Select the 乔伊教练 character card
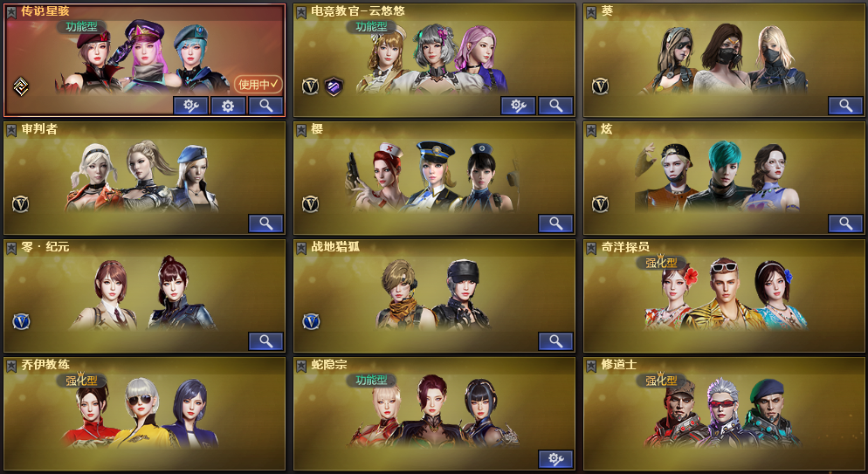 144,414
